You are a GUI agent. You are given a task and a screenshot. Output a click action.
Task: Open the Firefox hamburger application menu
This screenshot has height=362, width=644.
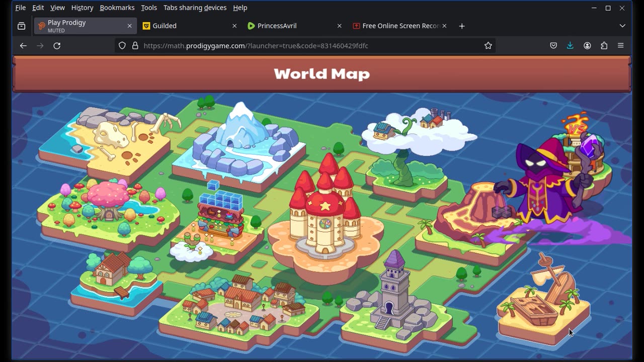point(620,46)
